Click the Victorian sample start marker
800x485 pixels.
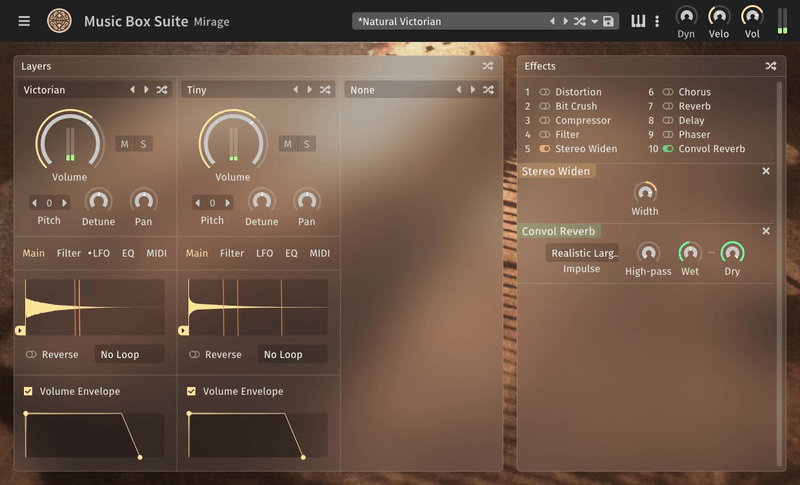click(x=20, y=330)
